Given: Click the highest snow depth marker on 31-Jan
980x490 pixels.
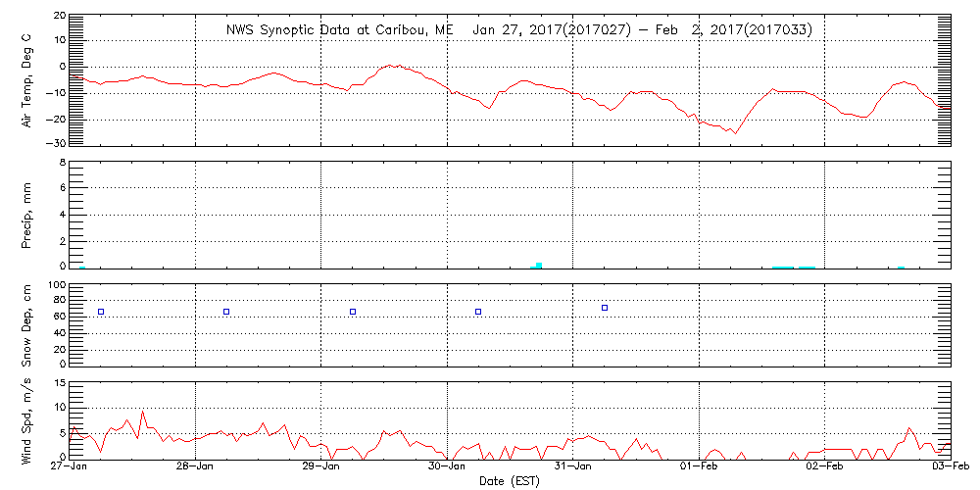Looking at the screenshot, I should click(605, 308).
